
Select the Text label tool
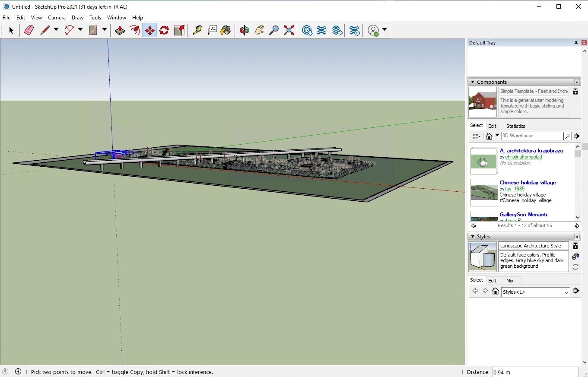point(212,30)
